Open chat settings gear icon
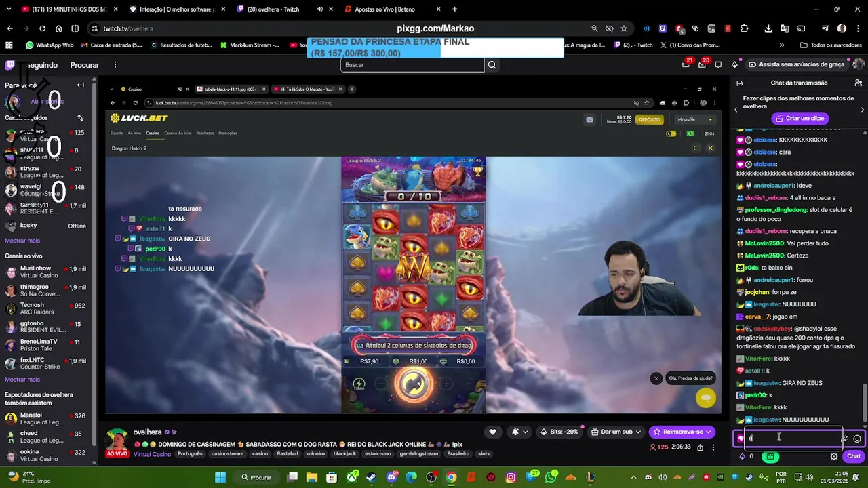The height and width of the screenshot is (488, 868). coord(834,456)
